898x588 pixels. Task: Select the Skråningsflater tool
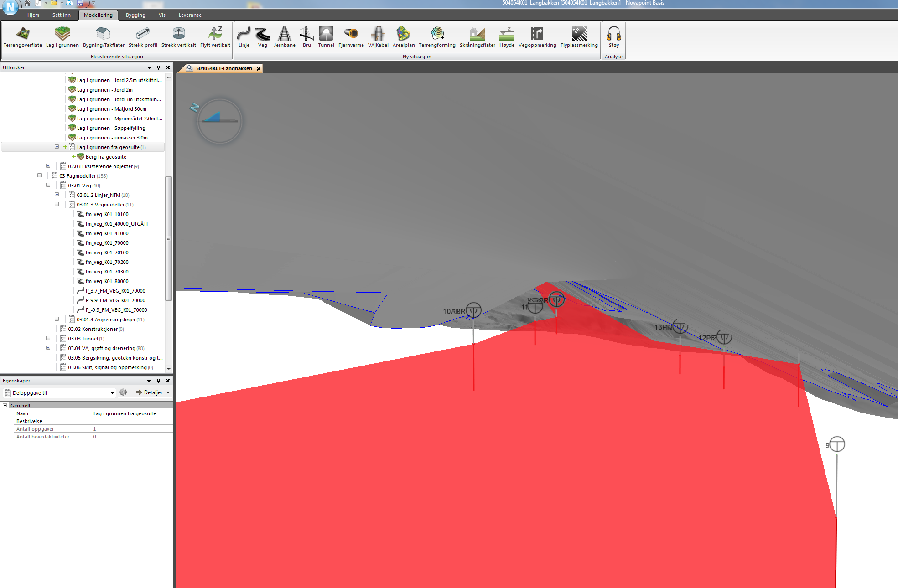point(478,37)
